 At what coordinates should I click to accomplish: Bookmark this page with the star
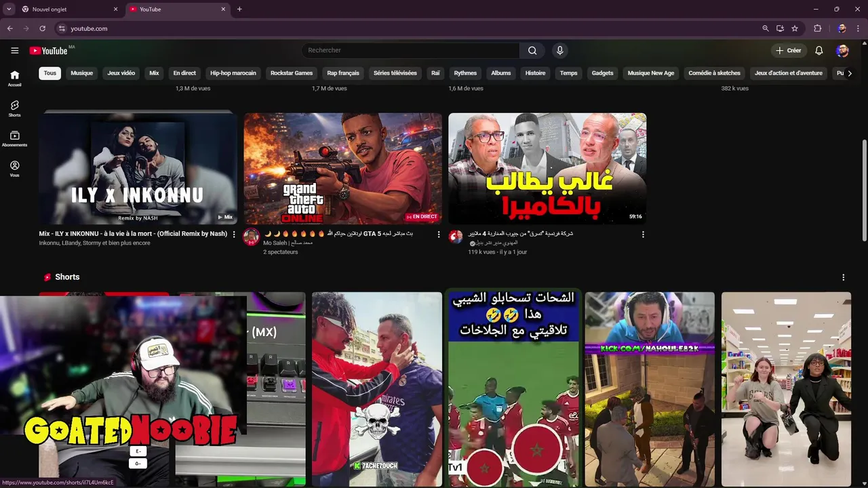click(795, 28)
